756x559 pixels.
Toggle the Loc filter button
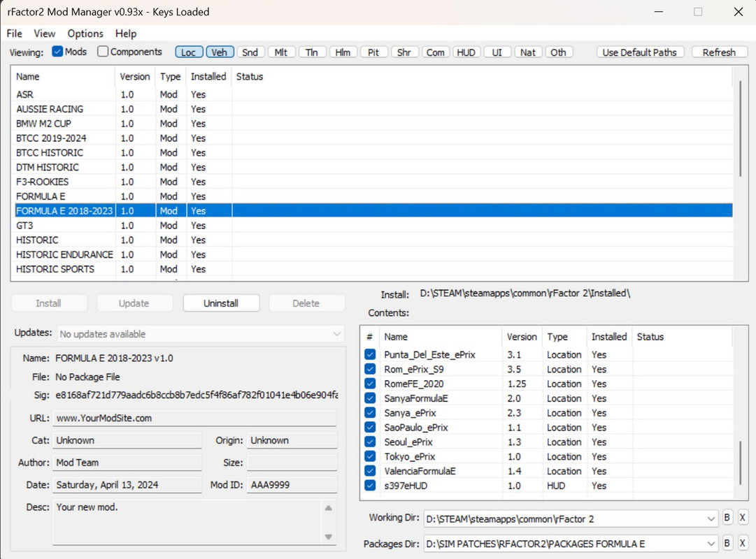pyautogui.click(x=189, y=52)
